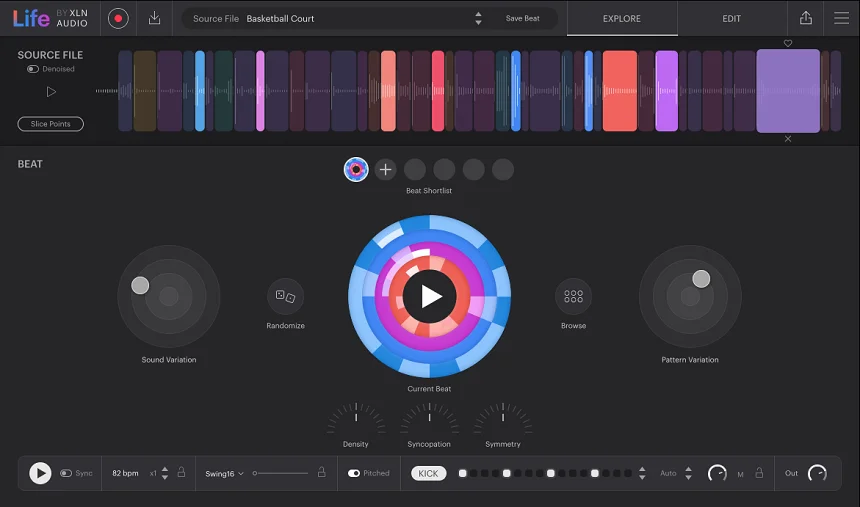Screen dimensions: 860x507
Task: Click the Sound Variation pad handle
Action: point(140,285)
